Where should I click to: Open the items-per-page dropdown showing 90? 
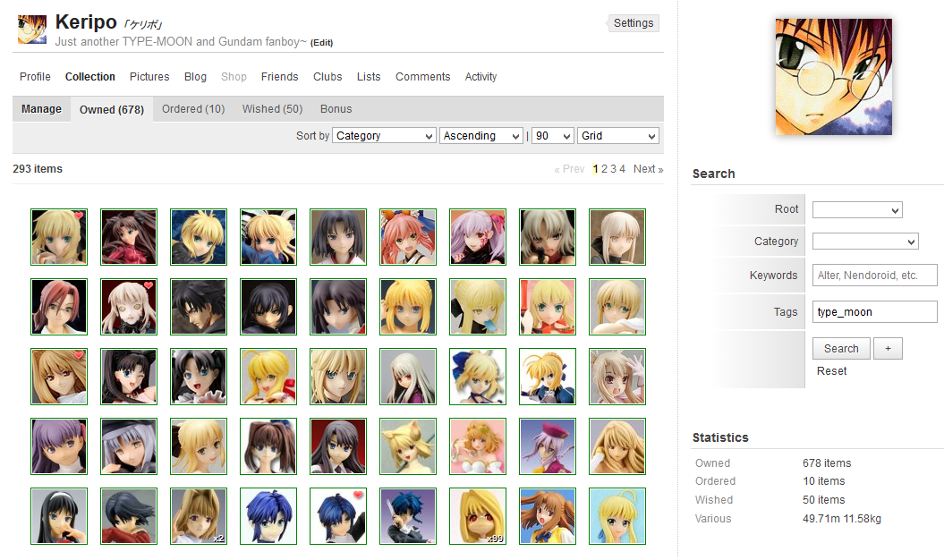click(x=552, y=135)
